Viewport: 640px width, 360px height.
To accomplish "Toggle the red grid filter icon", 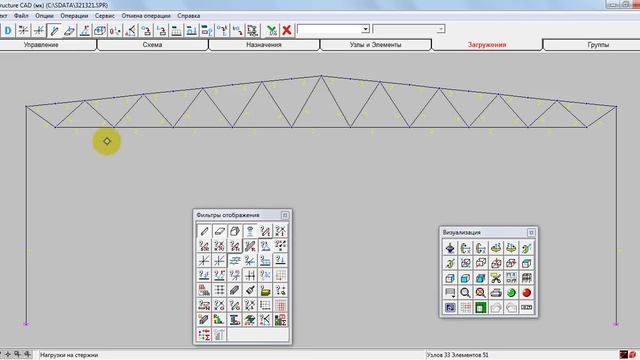I will pyautogui.click(x=280, y=305).
